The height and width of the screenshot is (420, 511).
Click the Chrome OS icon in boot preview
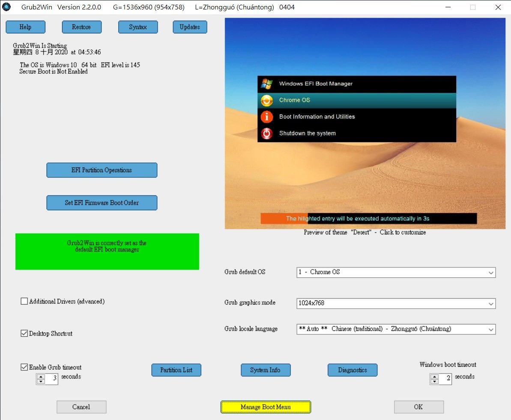266,100
